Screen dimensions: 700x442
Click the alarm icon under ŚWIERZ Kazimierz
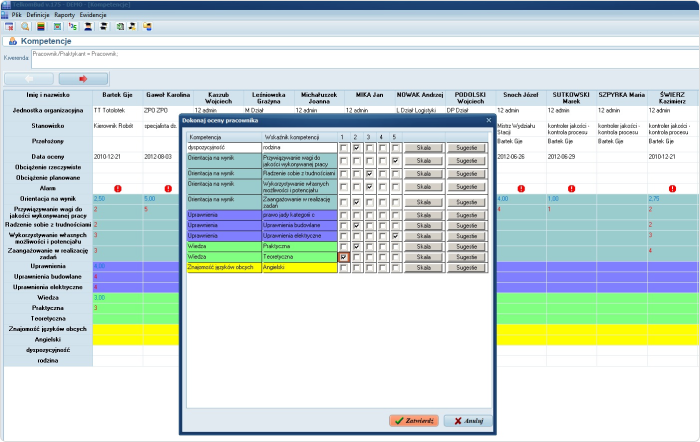click(x=672, y=188)
